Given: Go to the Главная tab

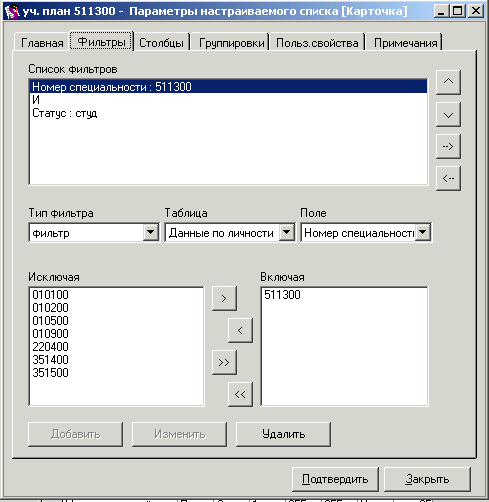Looking at the screenshot, I should [x=42, y=43].
